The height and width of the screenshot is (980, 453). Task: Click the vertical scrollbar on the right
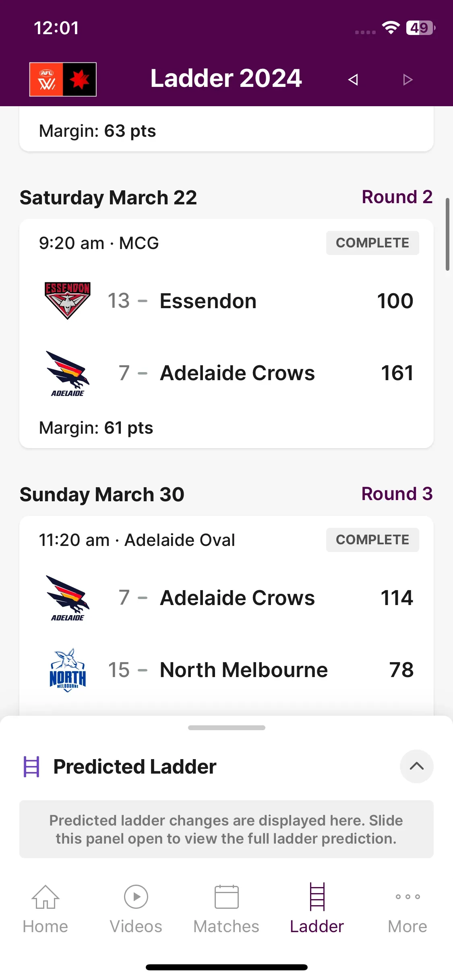point(447,234)
